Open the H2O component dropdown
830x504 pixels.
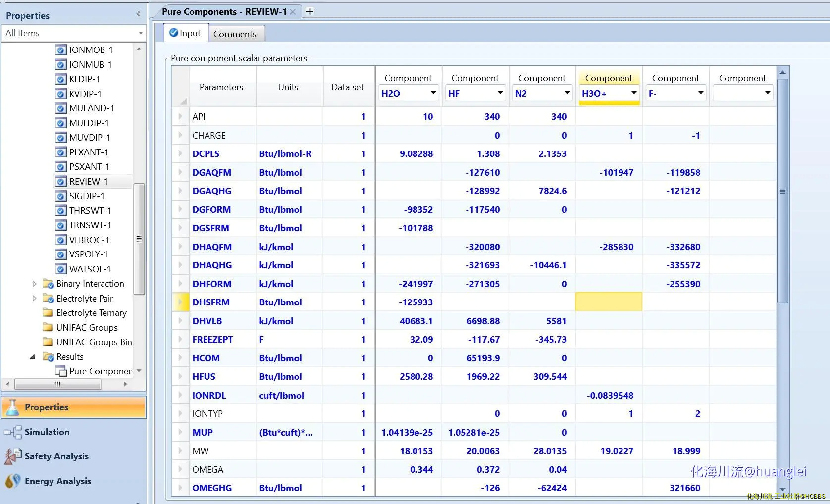433,93
